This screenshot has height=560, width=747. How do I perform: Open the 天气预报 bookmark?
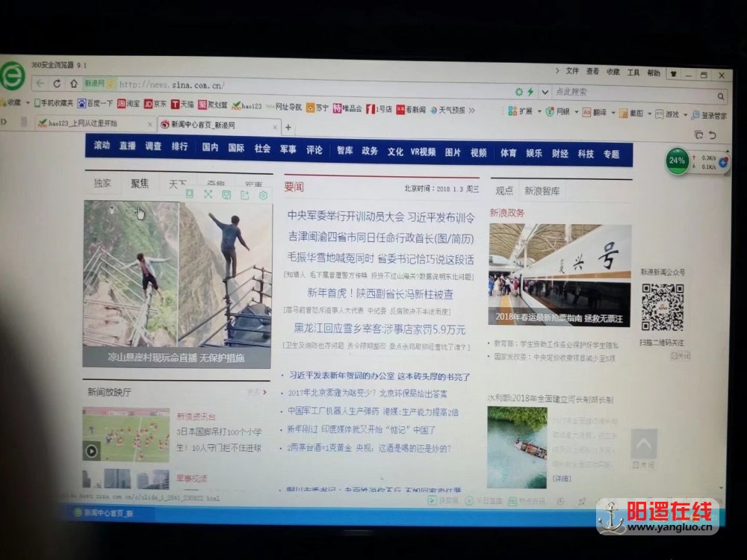pos(447,110)
